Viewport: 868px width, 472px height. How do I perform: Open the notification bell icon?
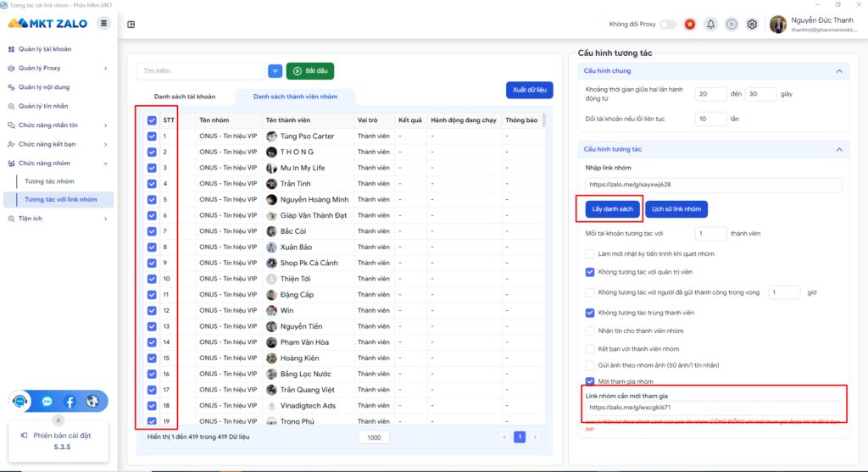710,24
